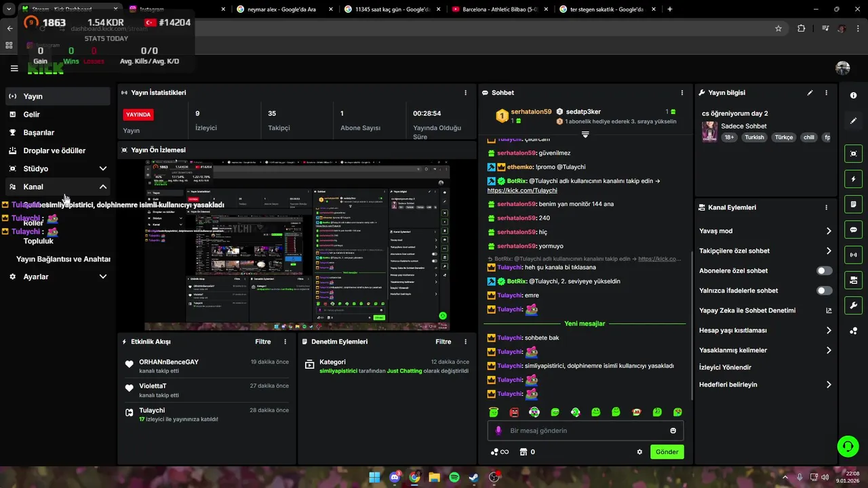This screenshot has width=868, height=488.
Task: Open Yayın İstatistikleri three-dot menu
Action: click(465, 93)
